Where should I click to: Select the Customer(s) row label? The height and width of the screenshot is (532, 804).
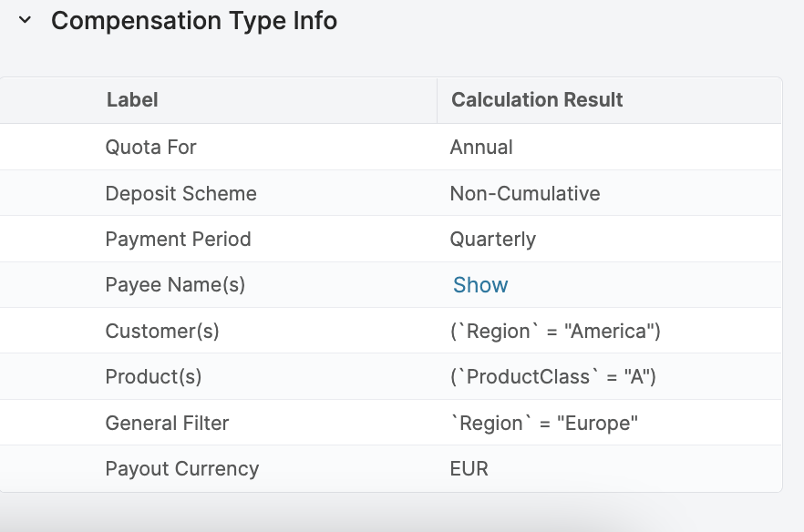click(x=162, y=332)
